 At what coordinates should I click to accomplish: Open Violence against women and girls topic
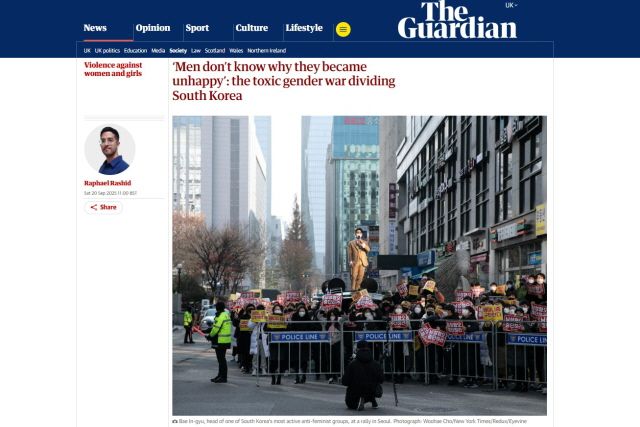(113, 69)
